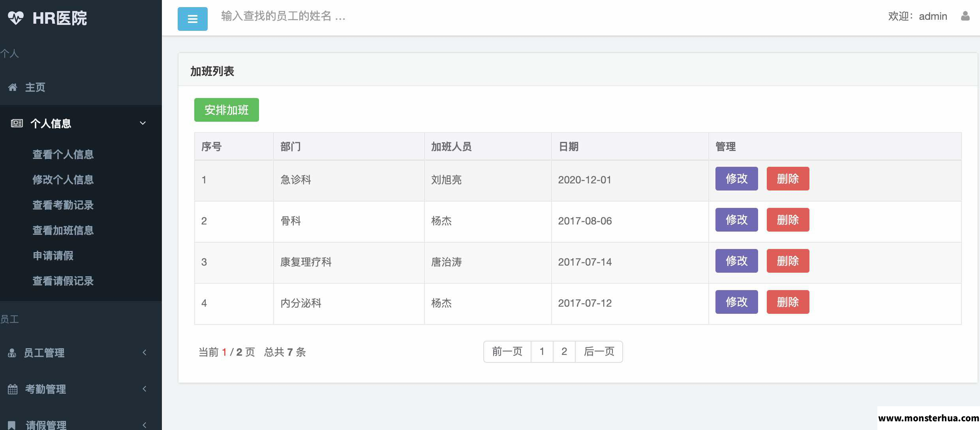
Task: Select the 员工管理 menu label
Action: coord(44,353)
